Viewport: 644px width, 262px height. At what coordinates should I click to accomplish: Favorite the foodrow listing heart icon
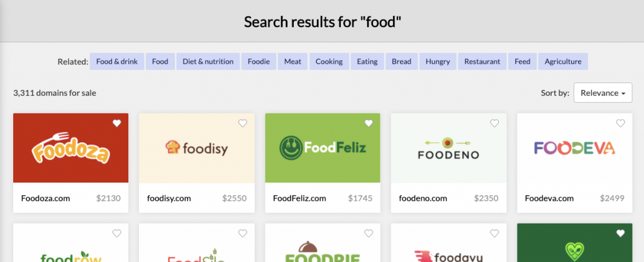(x=116, y=233)
